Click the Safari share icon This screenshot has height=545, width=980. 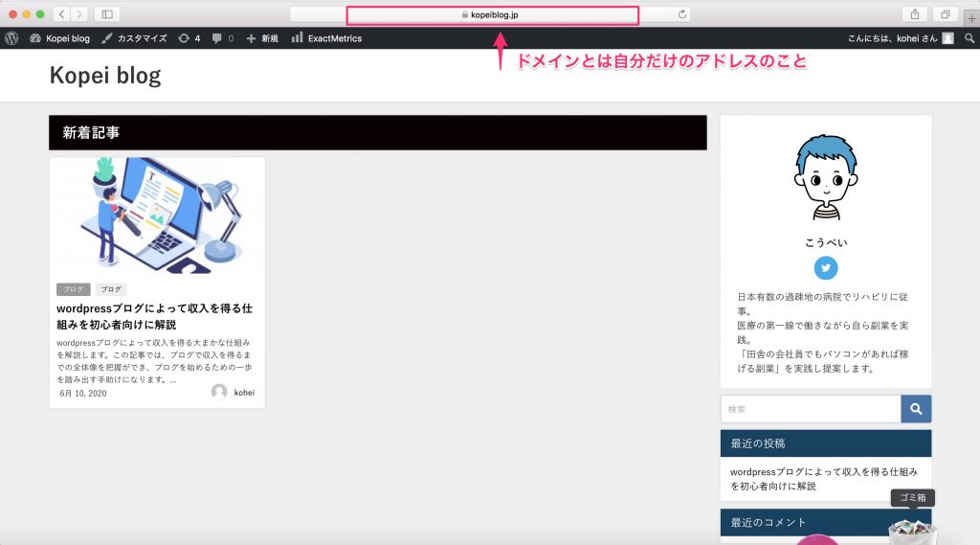[914, 14]
